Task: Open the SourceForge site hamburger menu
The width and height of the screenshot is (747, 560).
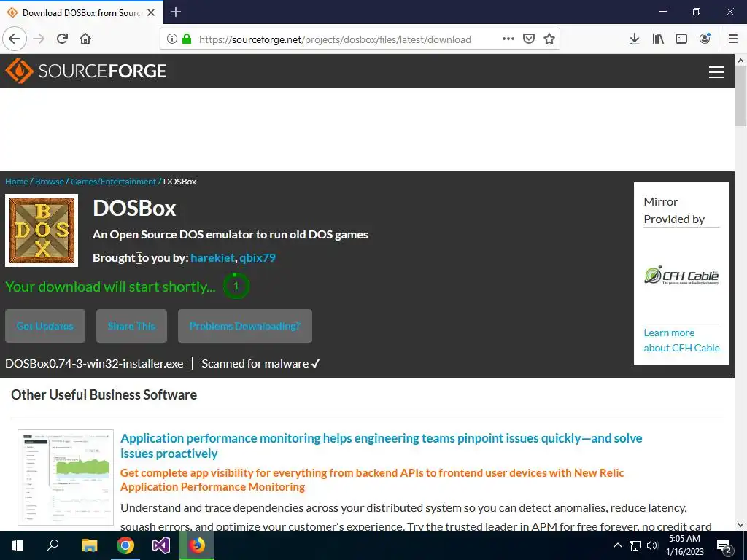Action: [x=716, y=72]
